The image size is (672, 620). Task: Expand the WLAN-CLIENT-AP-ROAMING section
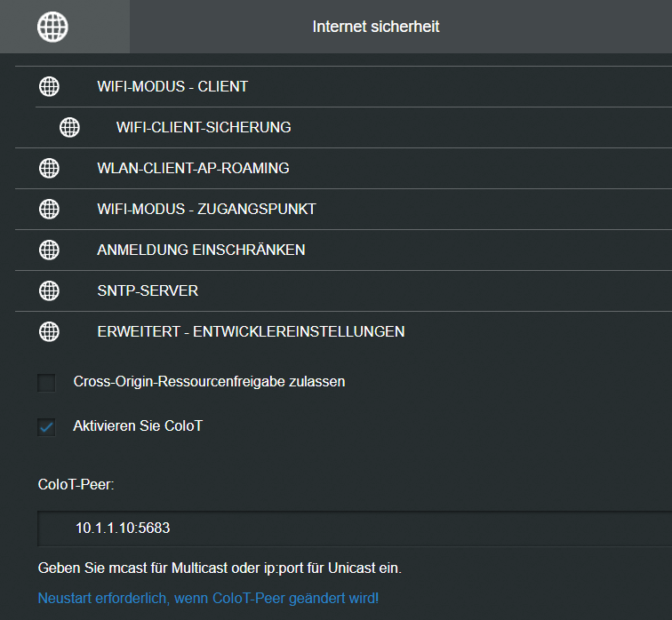click(343, 168)
